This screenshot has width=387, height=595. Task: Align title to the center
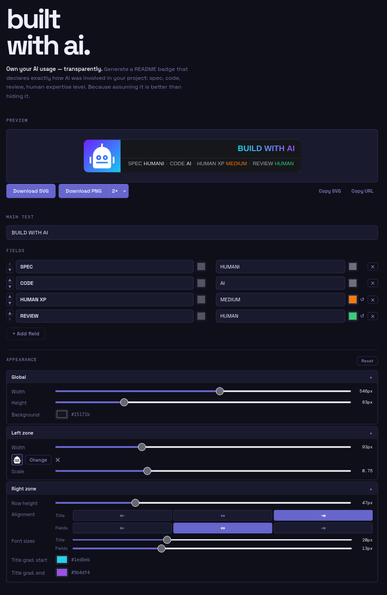(x=223, y=515)
